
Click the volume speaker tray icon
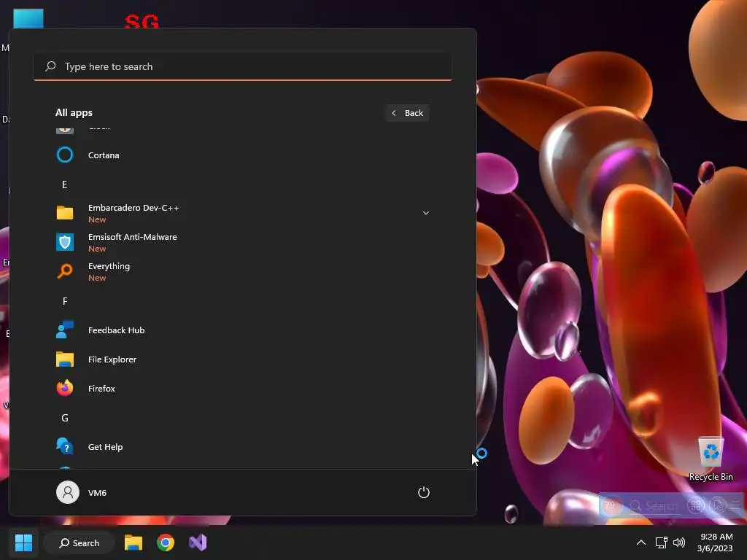pos(679,542)
